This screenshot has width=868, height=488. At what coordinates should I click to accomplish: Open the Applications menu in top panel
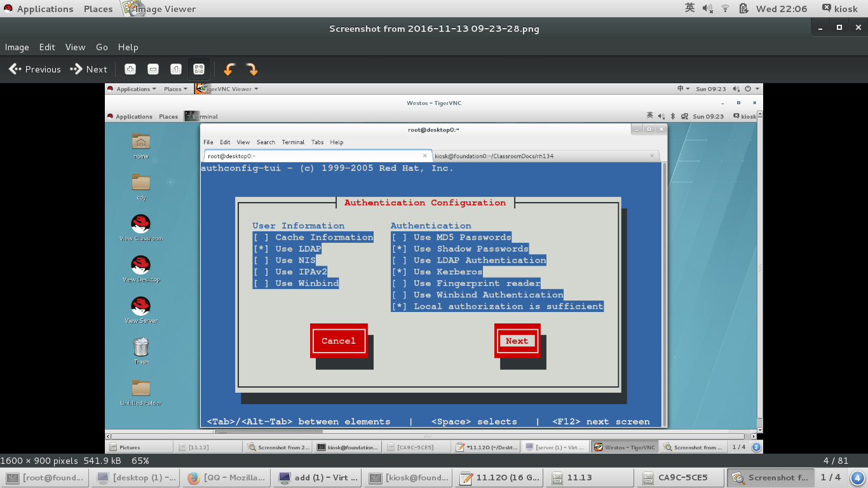(x=38, y=9)
